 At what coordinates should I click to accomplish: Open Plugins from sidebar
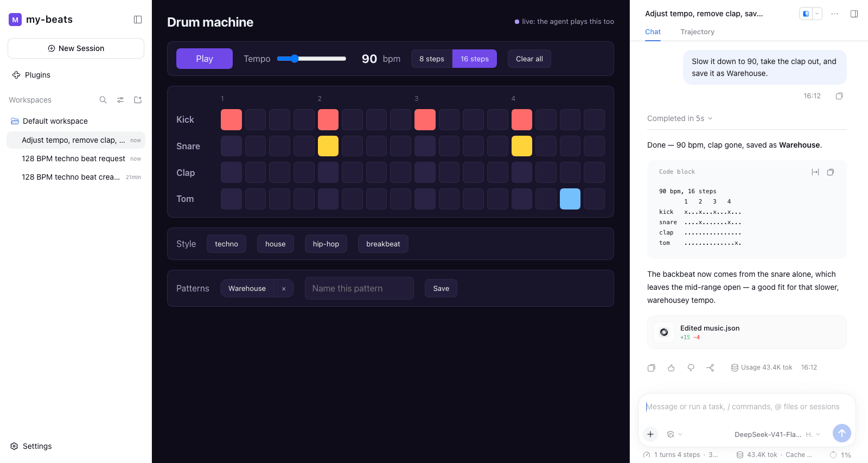(31, 75)
